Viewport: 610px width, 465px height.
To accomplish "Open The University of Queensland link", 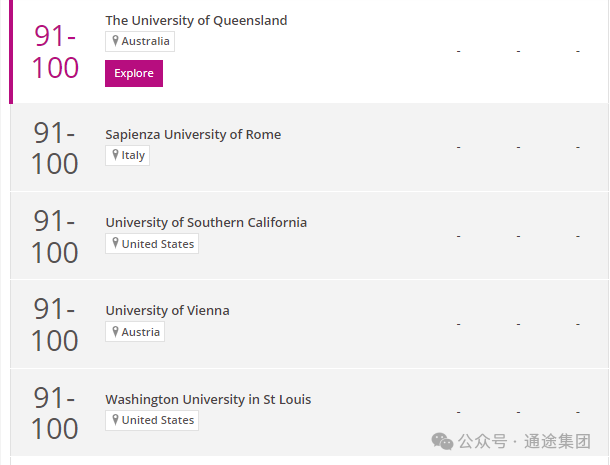I will click(x=196, y=20).
